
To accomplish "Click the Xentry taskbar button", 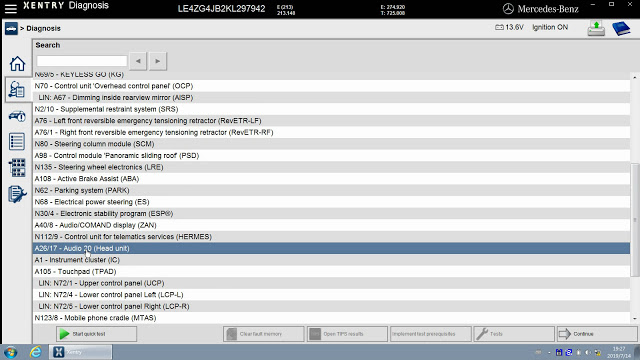I will pos(81,352).
